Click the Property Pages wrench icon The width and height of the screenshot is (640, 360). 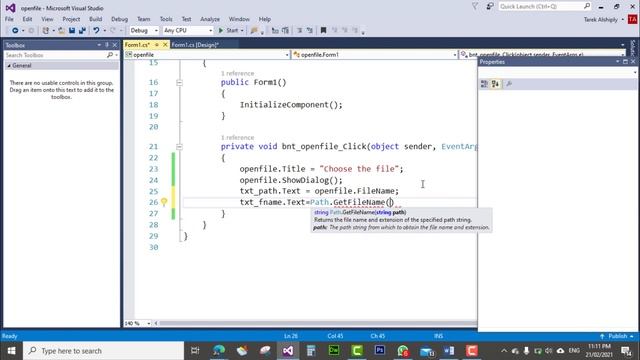coord(509,84)
